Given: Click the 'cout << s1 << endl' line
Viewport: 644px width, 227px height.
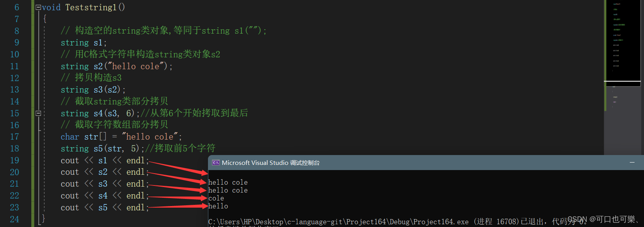Looking at the screenshot, I should [x=105, y=160].
